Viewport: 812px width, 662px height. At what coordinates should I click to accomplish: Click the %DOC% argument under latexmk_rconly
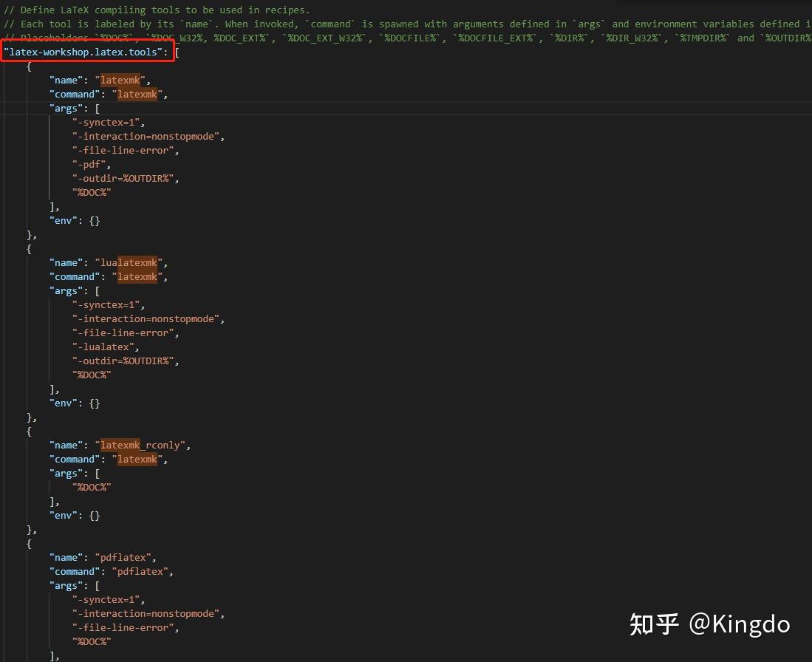[92, 487]
